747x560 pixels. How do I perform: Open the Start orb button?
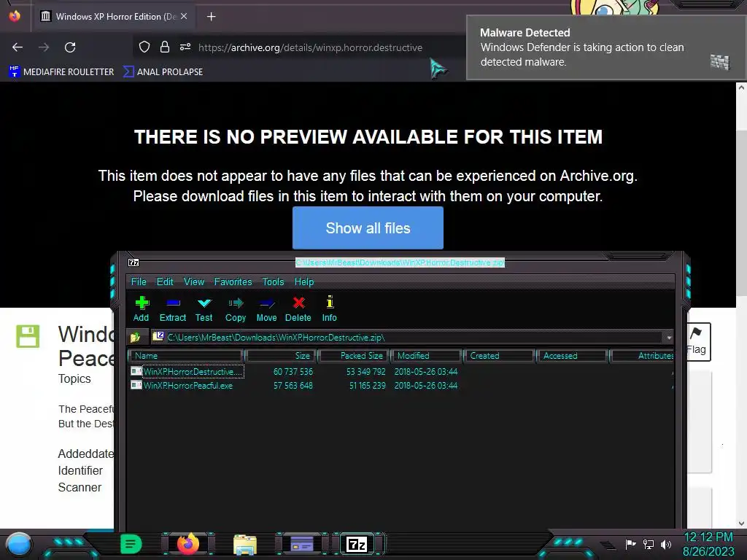[x=19, y=545]
